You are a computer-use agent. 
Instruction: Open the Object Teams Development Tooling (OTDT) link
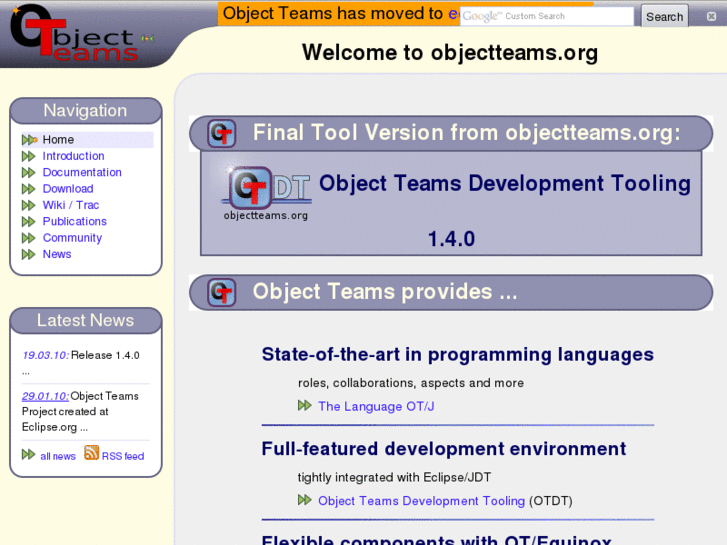pyautogui.click(x=421, y=501)
